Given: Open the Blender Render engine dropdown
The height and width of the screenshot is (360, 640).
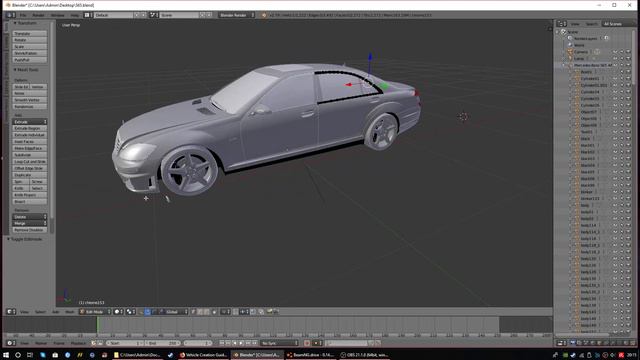Looking at the screenshot, I should point(236,15).
